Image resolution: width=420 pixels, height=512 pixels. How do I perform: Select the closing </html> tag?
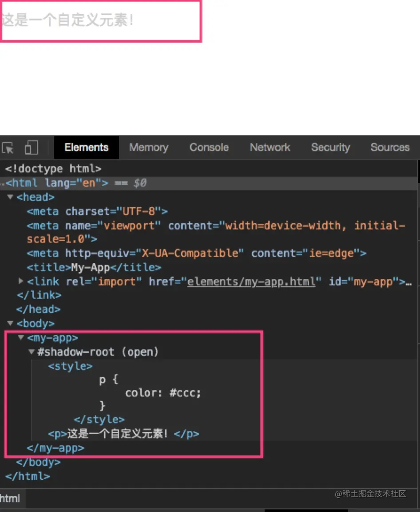pos(28,476)
